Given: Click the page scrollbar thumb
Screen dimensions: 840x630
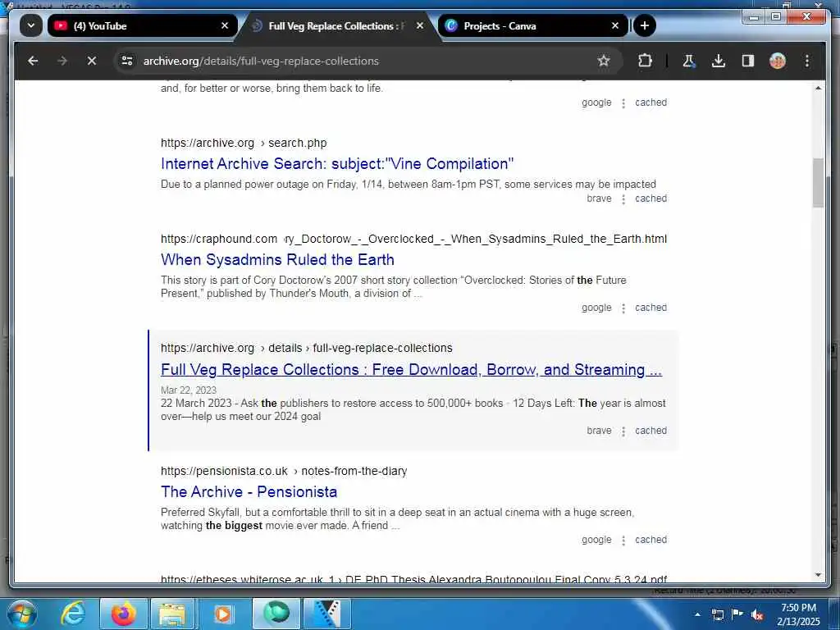Looking at the screenshot, I should pos(818,183).
